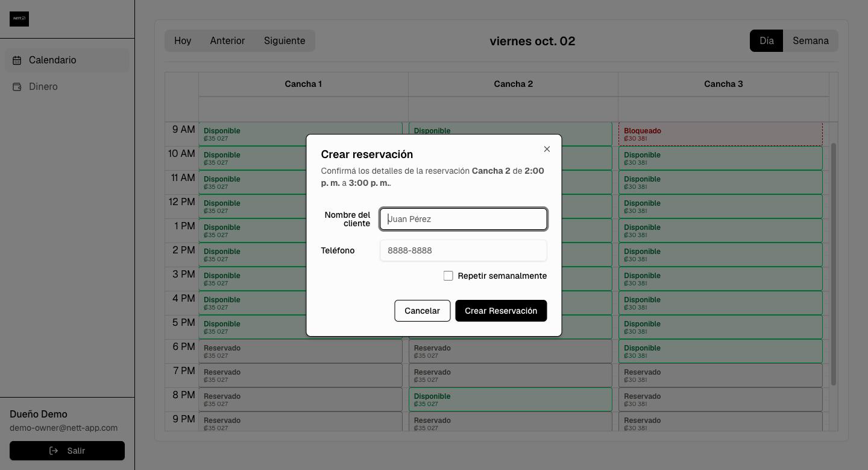Switch to the Semana view tab
The width and height of the screenshot is (868, 470).
pyautogui.click(x=810, y=41)
